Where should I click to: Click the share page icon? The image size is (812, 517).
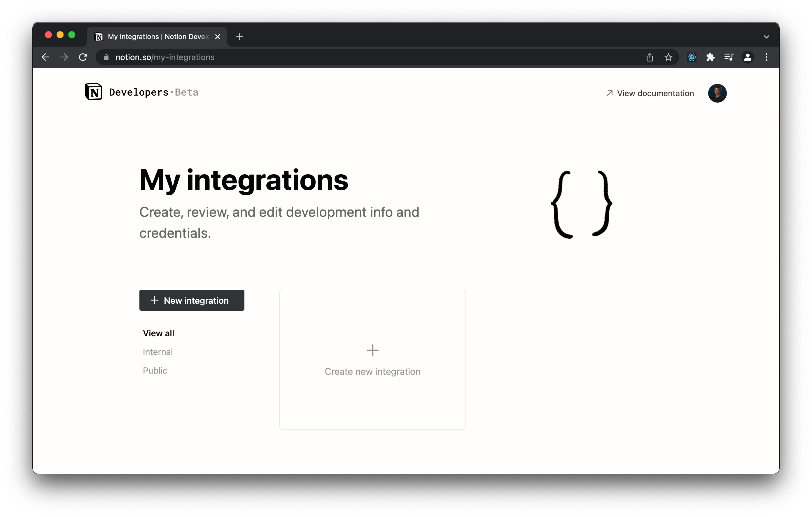(650, 57)
